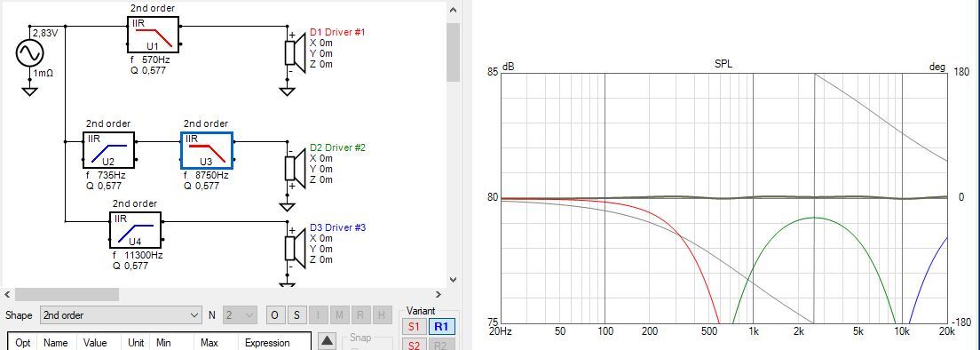Open the N order dropdown

240,315
